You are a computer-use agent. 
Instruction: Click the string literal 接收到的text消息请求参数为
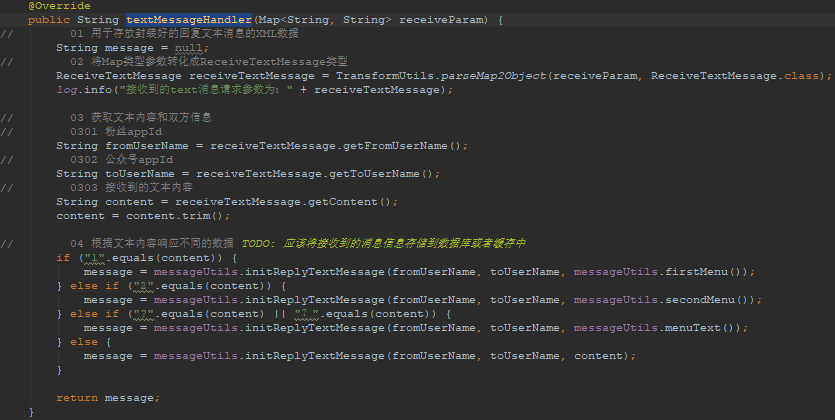206,90
